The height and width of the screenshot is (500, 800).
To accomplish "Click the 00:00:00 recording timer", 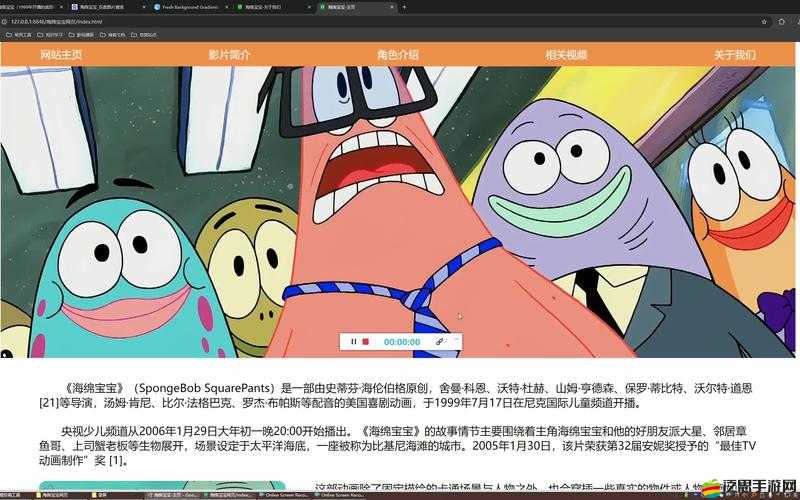I will tap(402, 342).
